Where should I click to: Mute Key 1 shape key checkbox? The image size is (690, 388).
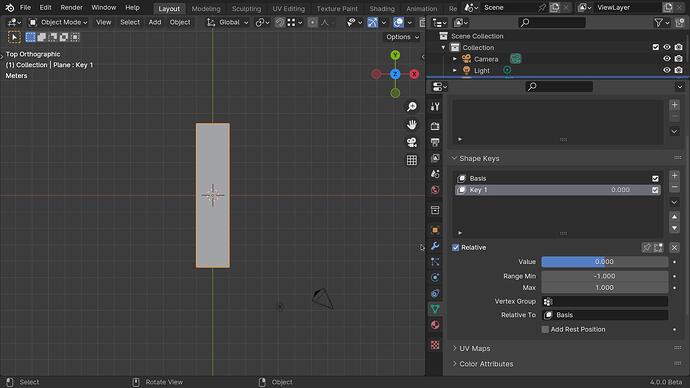(655, 190)
